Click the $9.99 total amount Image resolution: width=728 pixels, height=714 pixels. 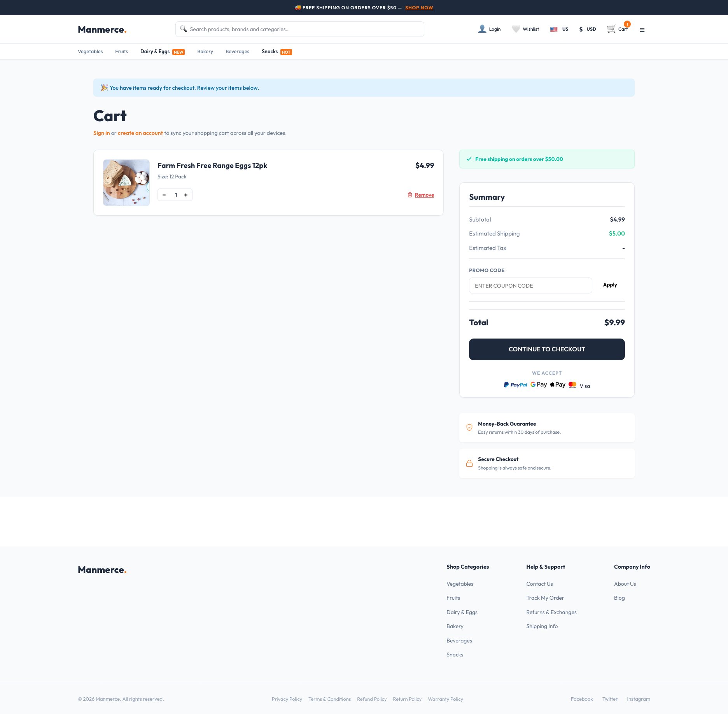[x=614, y=323]
